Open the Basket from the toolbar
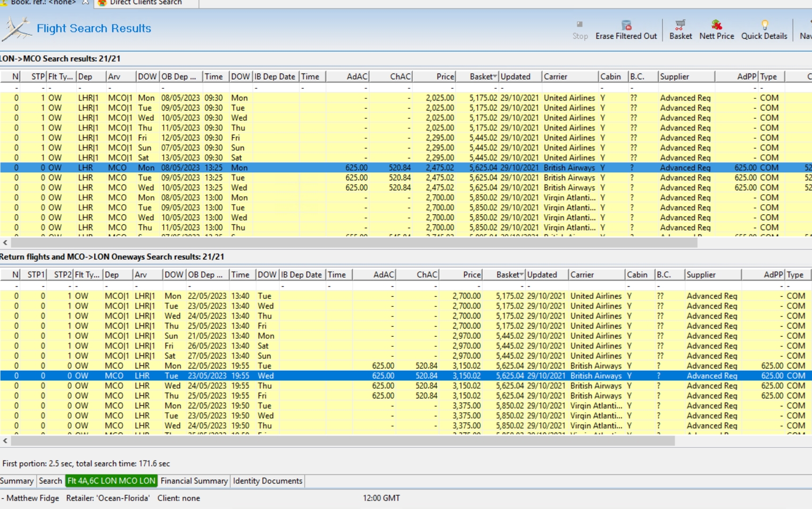 [680, 25]
